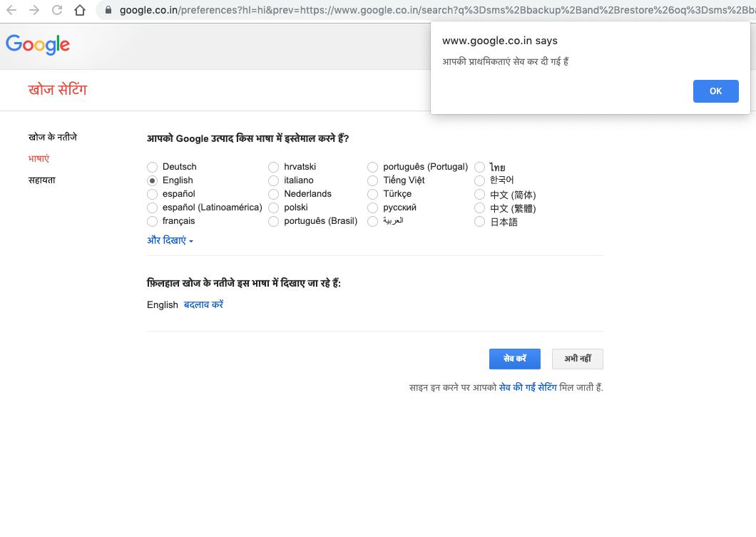
Task: Confirm the alert with OK button
Action: tap(715, 91)
